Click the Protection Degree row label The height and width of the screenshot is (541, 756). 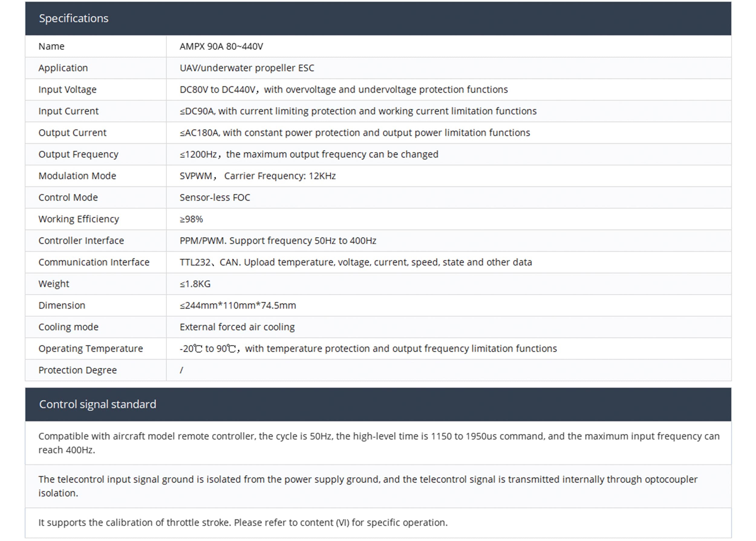coord(78,370)
